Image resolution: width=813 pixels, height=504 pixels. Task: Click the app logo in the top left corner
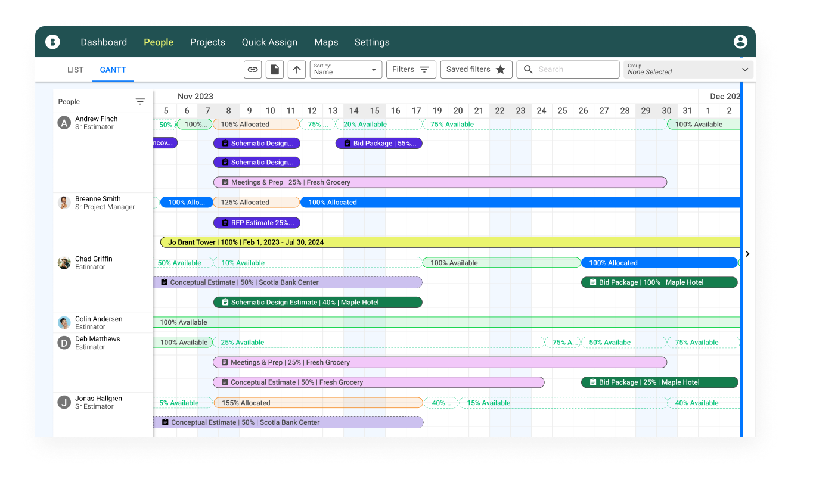click(52, 42)
